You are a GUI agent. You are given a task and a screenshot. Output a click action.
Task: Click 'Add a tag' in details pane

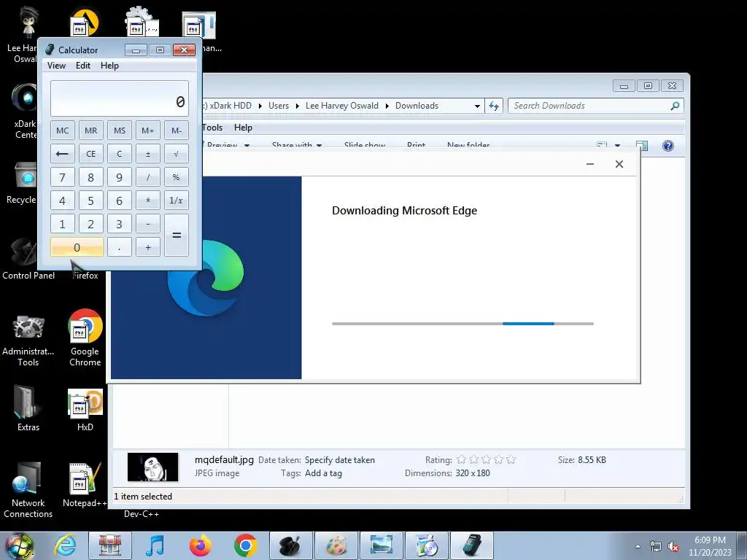pyautogui.click(x=323, y=473)
